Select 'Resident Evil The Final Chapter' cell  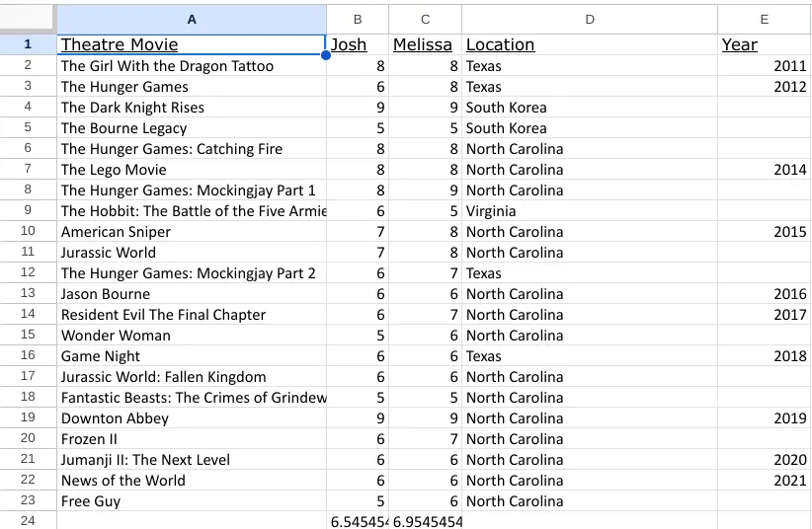click(x=192, y=314)
